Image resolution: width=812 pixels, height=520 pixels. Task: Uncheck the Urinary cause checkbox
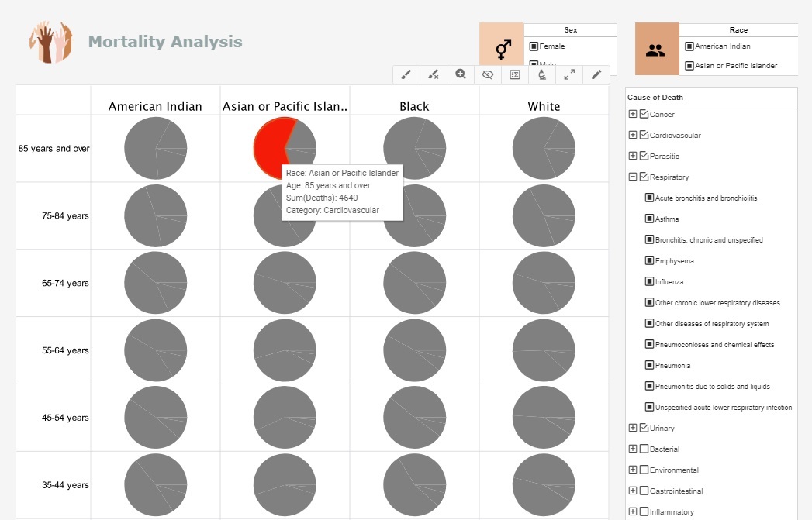click(x=644, y=428)
